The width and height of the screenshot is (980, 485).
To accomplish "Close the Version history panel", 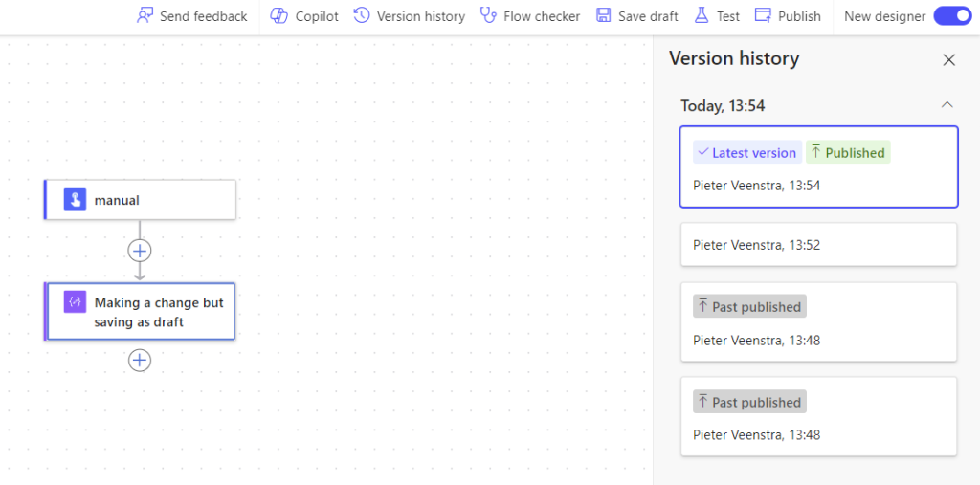I will coord(948,60).
